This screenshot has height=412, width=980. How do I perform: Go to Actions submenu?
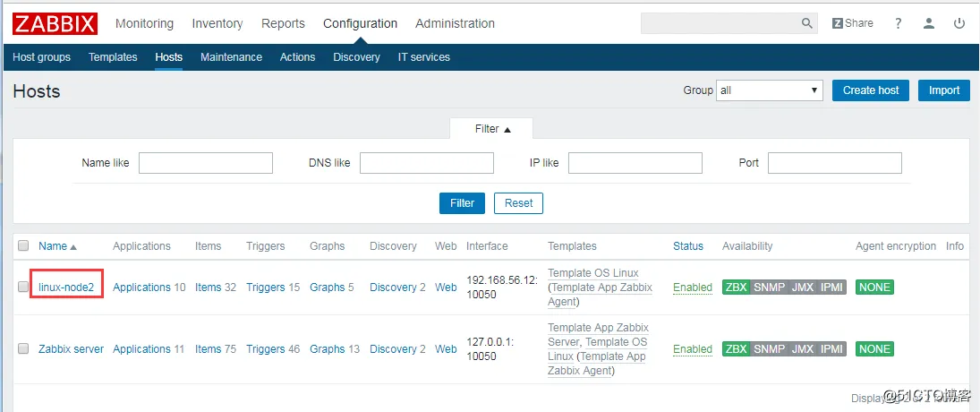pyautogui.click(x=297, y=57)
